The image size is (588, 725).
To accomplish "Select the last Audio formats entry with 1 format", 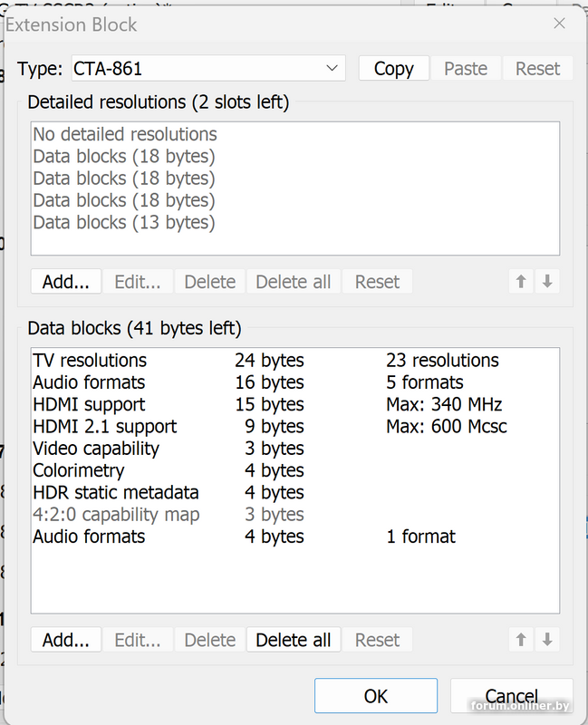I will (89, 536).
